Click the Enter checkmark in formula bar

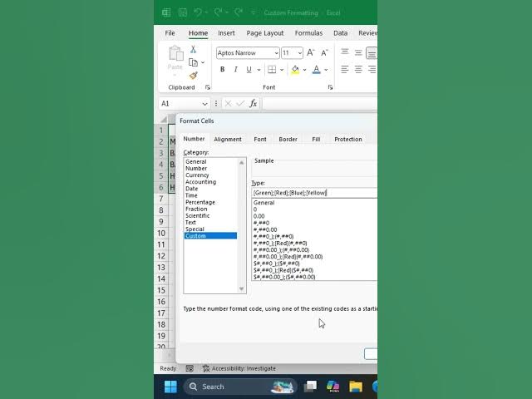coord(240,103)
